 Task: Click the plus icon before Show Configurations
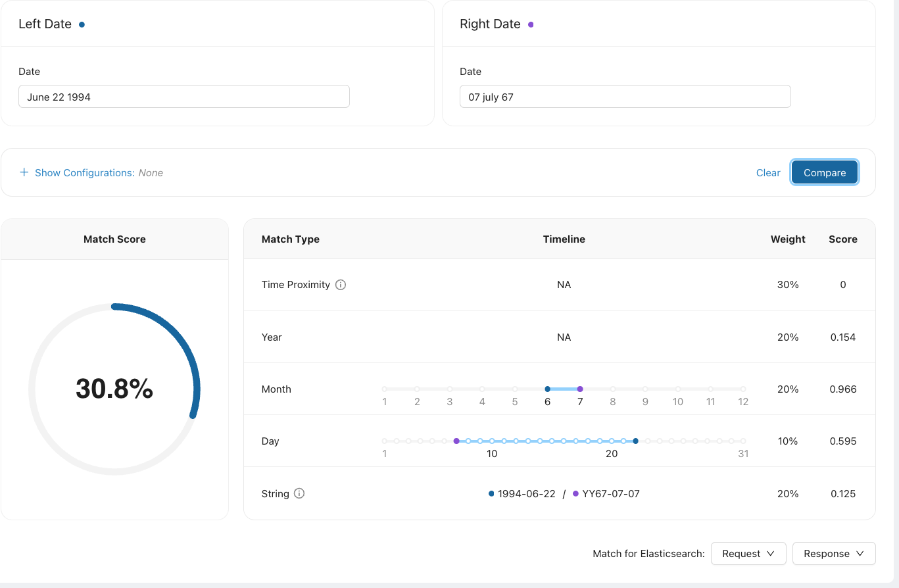click(x=24, y=172)
